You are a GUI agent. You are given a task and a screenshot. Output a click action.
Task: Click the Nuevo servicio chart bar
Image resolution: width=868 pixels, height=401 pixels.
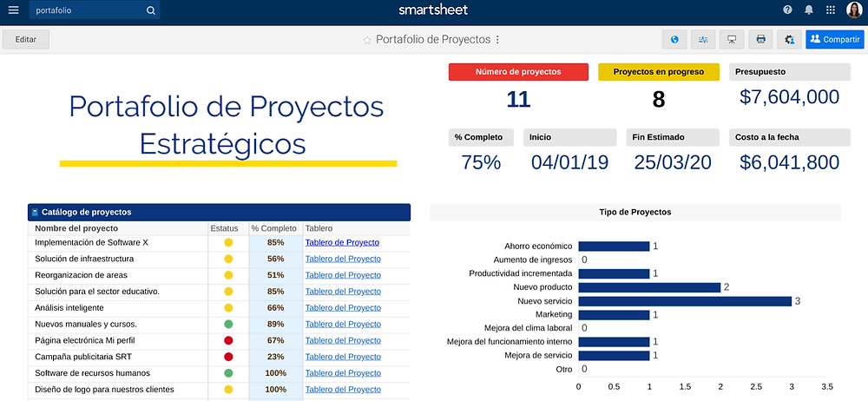(x=686, y=301)
